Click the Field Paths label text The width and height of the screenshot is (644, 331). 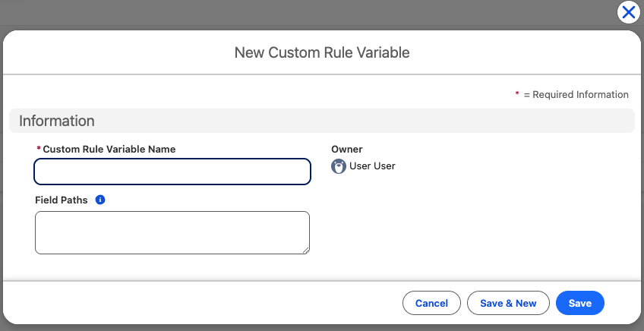click(62, 200)
